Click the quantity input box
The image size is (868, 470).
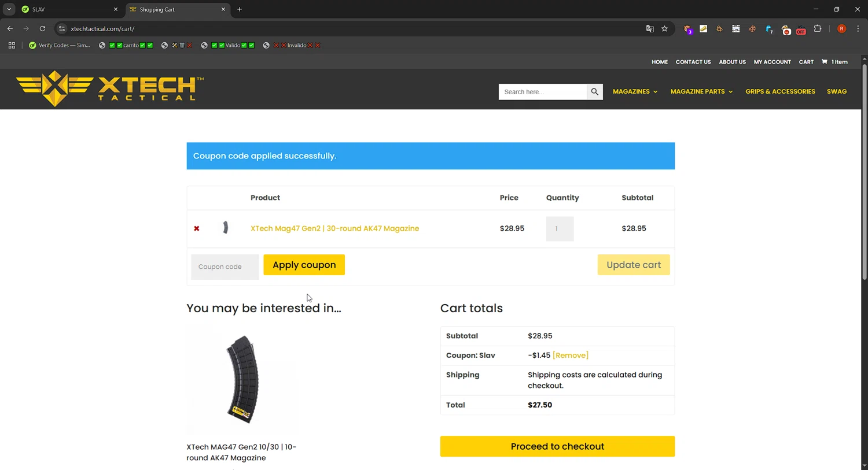pyautogui.click(x=560, y=228)
